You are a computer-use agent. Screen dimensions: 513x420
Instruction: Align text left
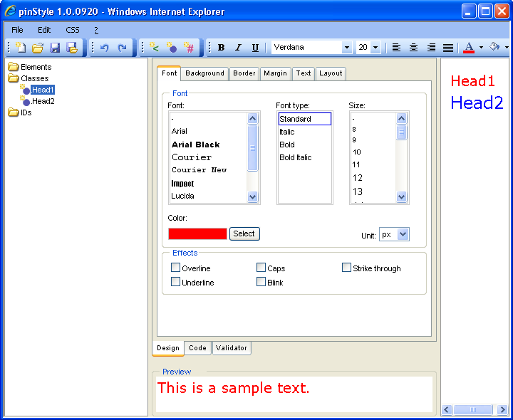(x=396, y=48)
